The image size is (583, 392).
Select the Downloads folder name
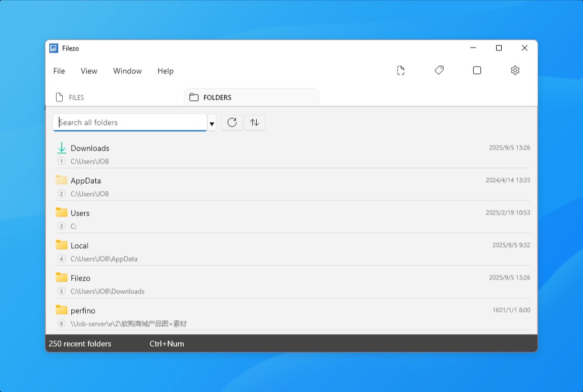coord(90,148)
